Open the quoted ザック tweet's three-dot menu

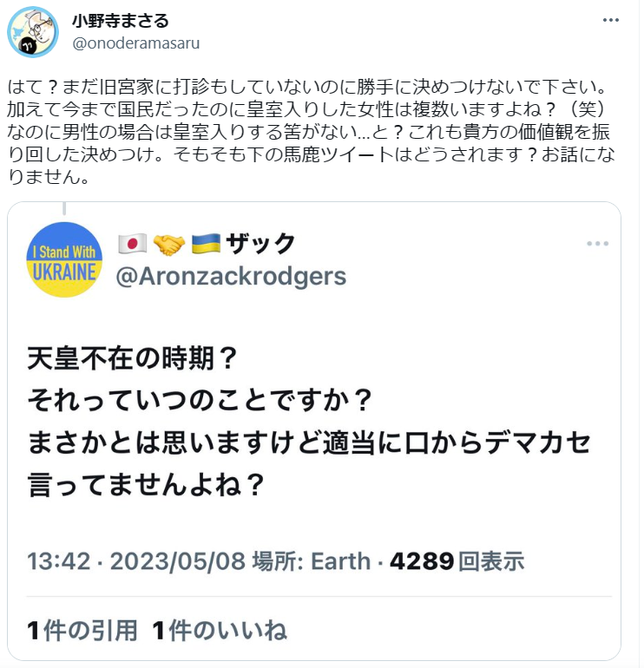[597, 244]
